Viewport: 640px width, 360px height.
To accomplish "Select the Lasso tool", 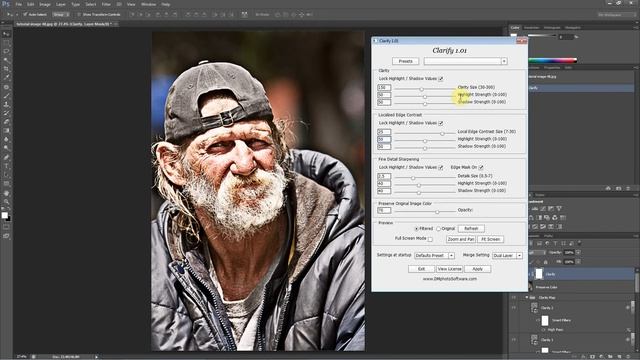I will pos(6,51).
